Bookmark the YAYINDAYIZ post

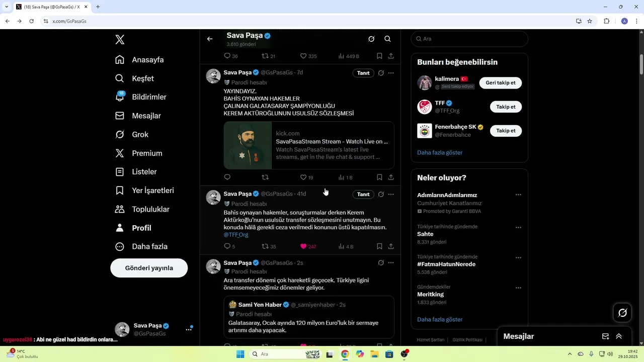[379, 177]
